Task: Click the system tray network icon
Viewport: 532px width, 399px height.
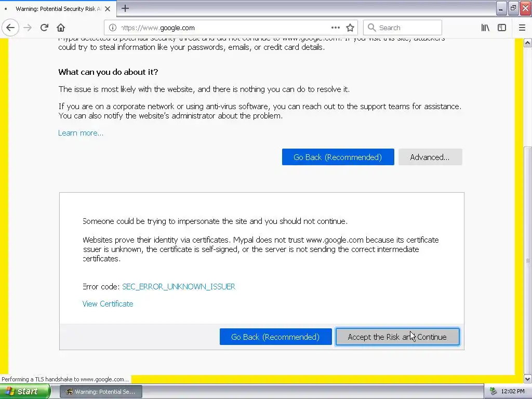Action: pos(493,392)
